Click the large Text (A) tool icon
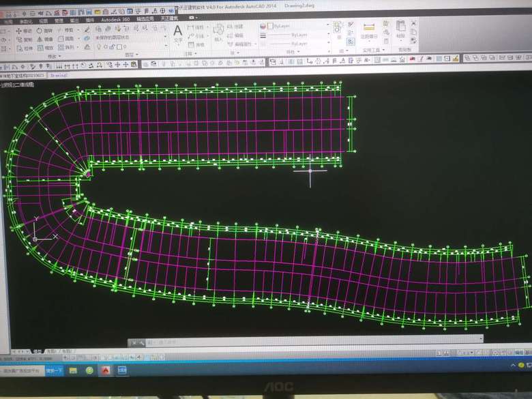Viewport: 532px width, 399px height. 177,31
